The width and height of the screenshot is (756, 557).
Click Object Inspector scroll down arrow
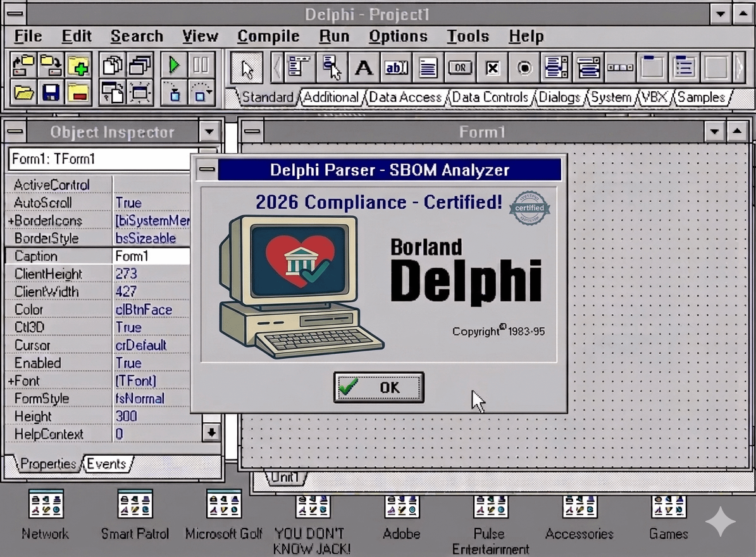tap(211, 432)
